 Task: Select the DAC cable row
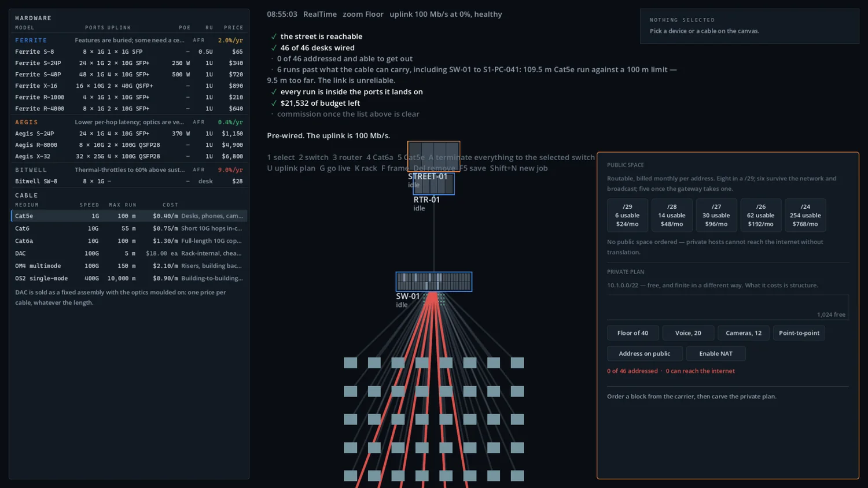tap(129, 253)
